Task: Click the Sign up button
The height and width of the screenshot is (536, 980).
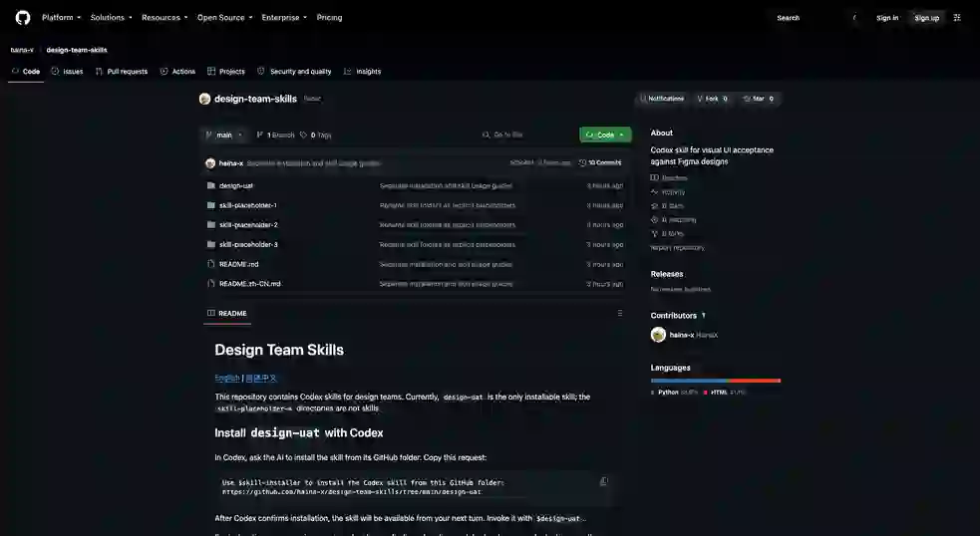Action: pos(926,18)
